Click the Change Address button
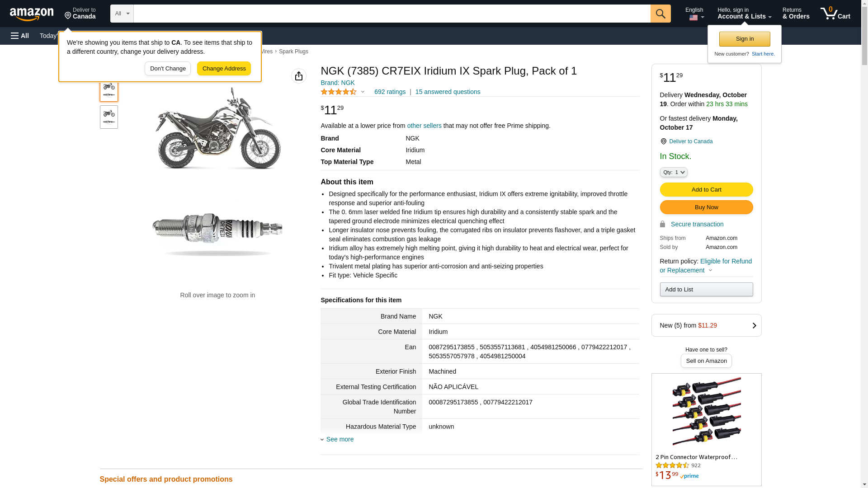This screenshot has width=868, height=488. pyautogui.click(x=224, y=69)
